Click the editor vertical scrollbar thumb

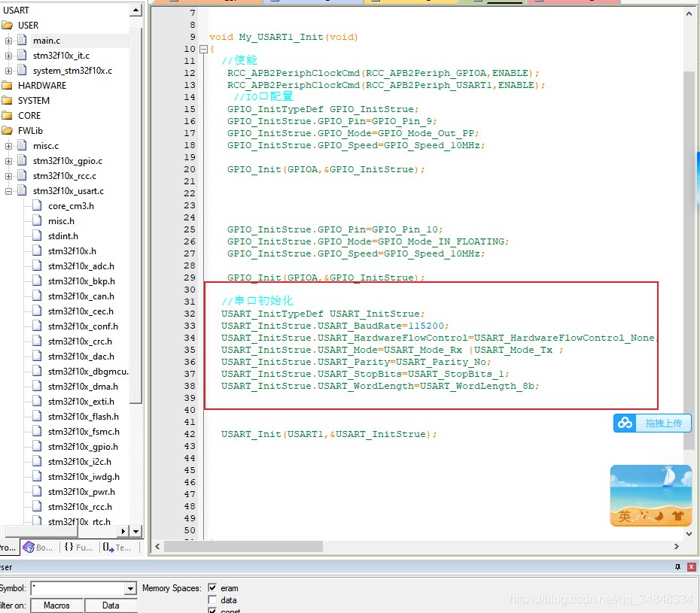click(x=689, y=261)
